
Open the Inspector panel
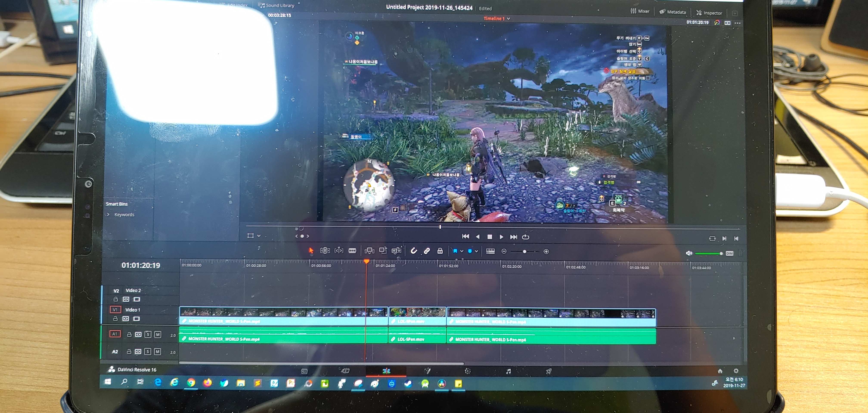(x=709, y=13)
